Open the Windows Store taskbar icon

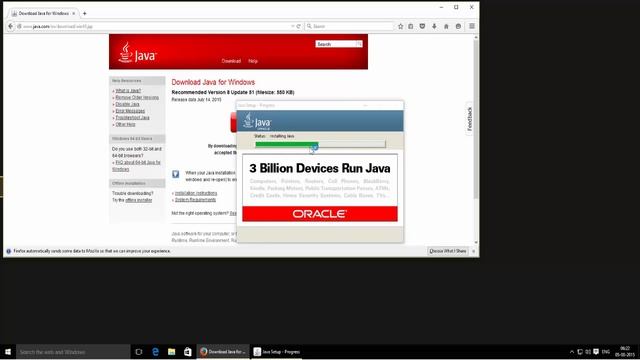(188, 351)
